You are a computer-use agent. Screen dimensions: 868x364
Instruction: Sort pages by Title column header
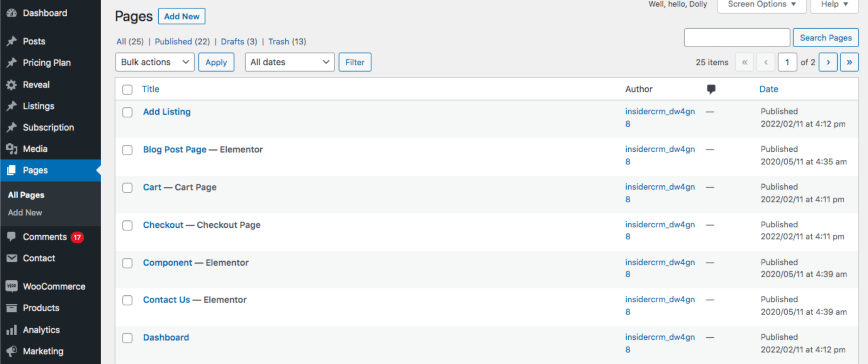tap(151, 89)
